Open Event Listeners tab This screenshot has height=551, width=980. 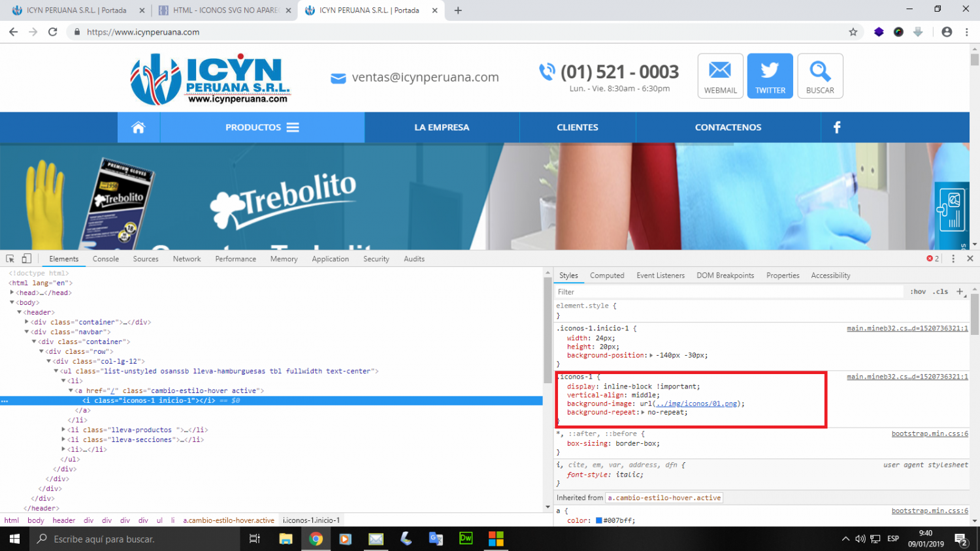point(661,275)
